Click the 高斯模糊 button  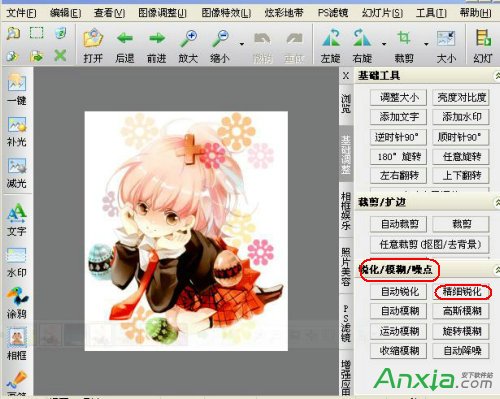461,311
